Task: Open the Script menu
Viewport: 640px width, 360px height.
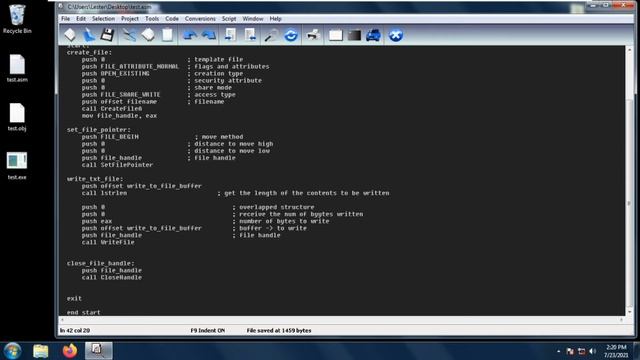Action: [229, 19]
